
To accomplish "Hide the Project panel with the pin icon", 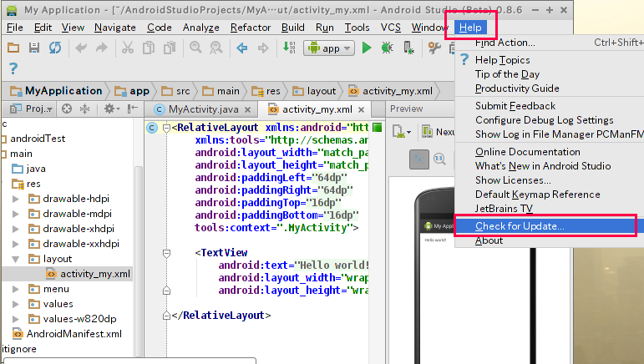I will click(132, 109).
